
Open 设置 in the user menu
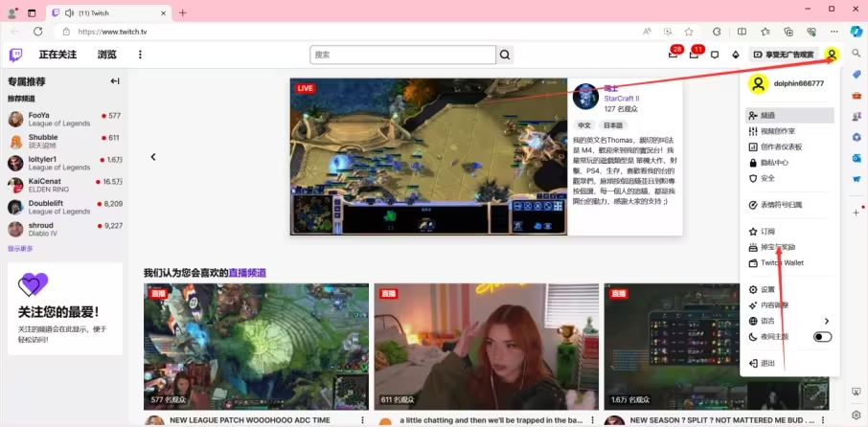789,289
